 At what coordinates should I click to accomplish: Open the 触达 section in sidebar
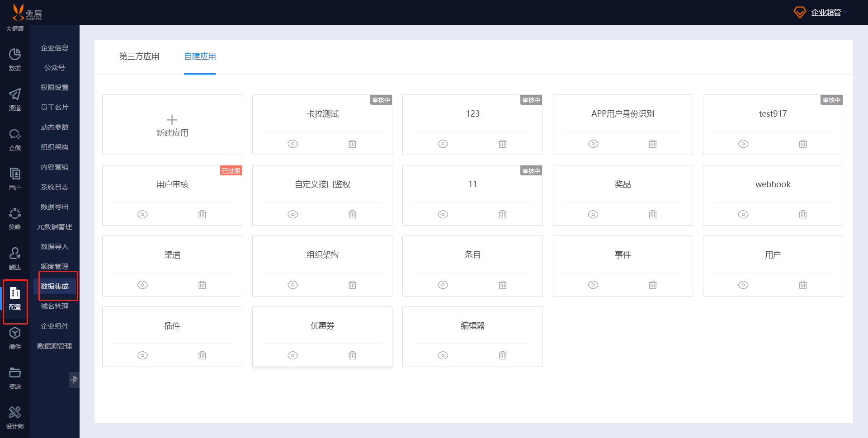pos(15,259)
